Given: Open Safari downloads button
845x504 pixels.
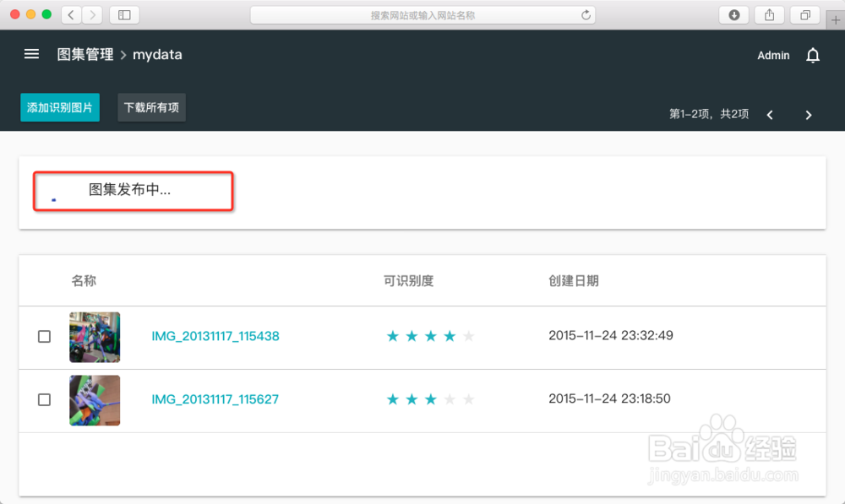Looking at the screenshot, I should tap(734, 15).
